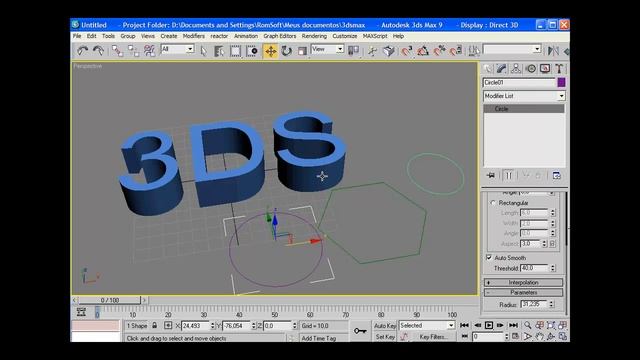The width and height of the screenshot is (640, 360).
Task: Open the Modify panel tab icon
Action: (502, 69)
